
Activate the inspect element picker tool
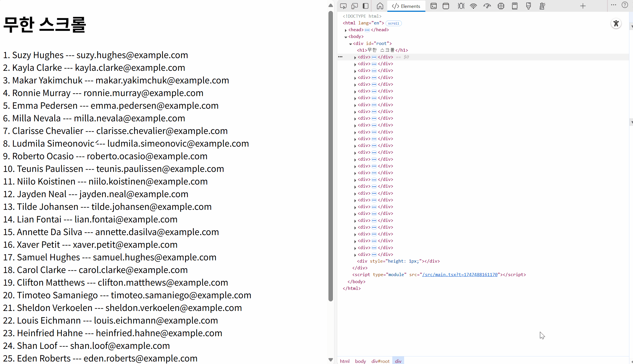click(343, 6)
